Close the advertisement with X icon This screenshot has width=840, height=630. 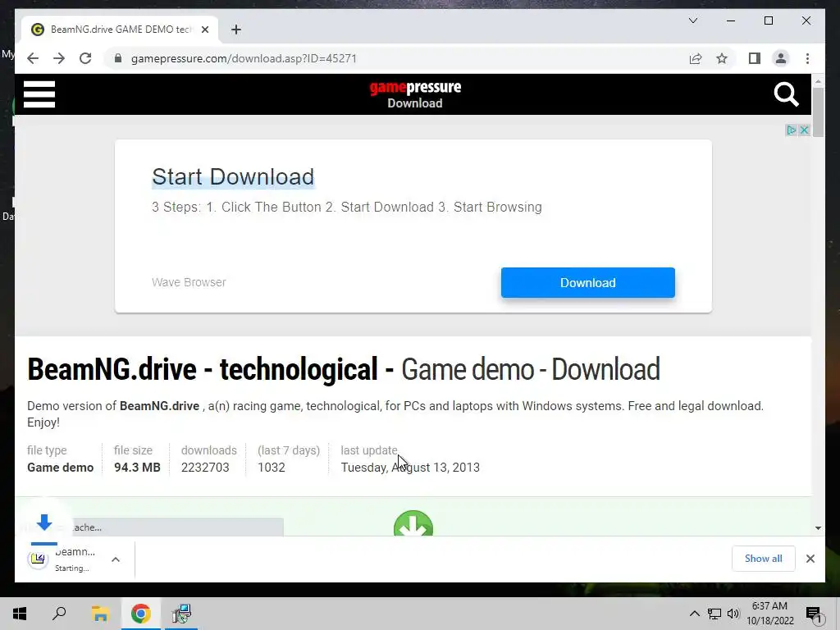804,130
